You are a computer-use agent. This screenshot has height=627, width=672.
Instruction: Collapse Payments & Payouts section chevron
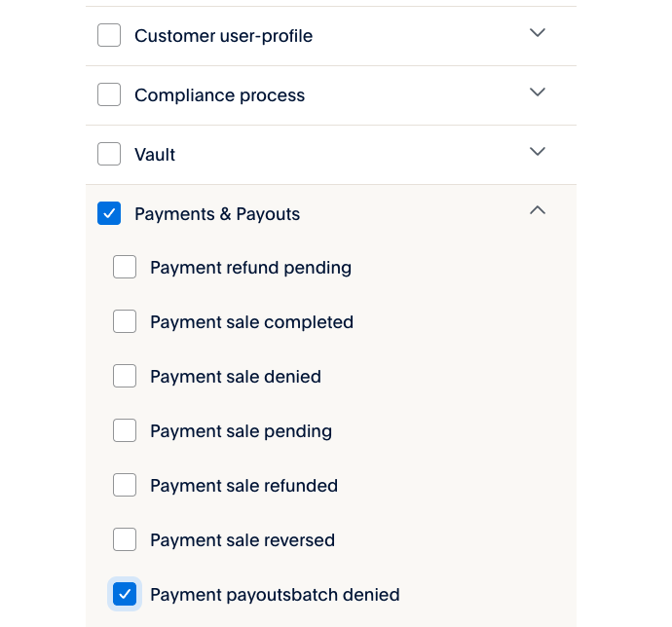tap(537, 210)
